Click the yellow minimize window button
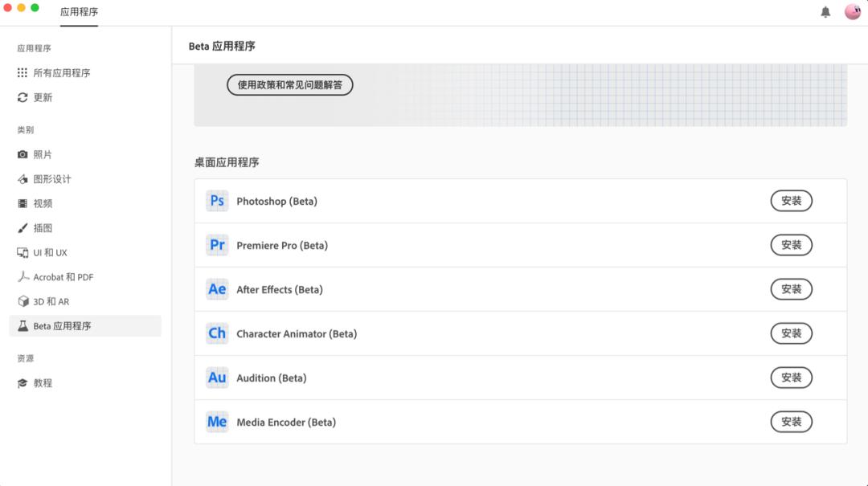The width and height of the screenshot is (868, 486). point(21,8)
